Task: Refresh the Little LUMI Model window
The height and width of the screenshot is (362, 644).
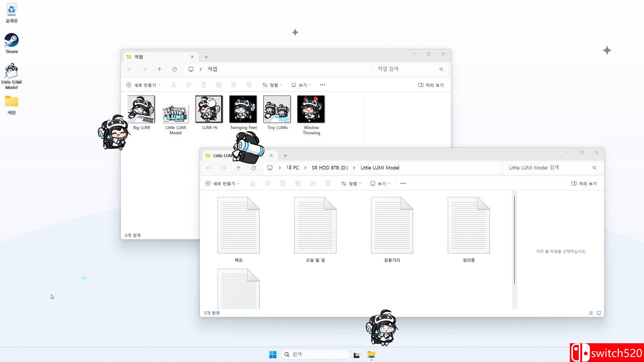Action: coord(254,168)
